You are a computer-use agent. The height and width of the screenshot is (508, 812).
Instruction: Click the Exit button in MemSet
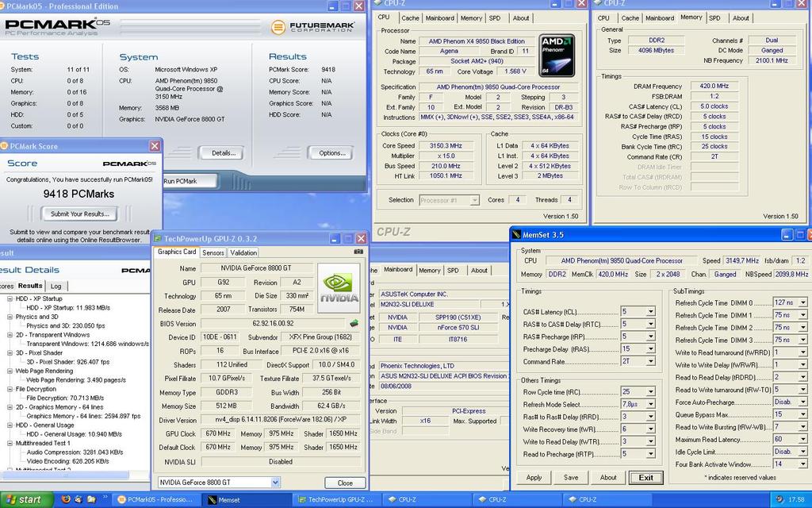645,477
